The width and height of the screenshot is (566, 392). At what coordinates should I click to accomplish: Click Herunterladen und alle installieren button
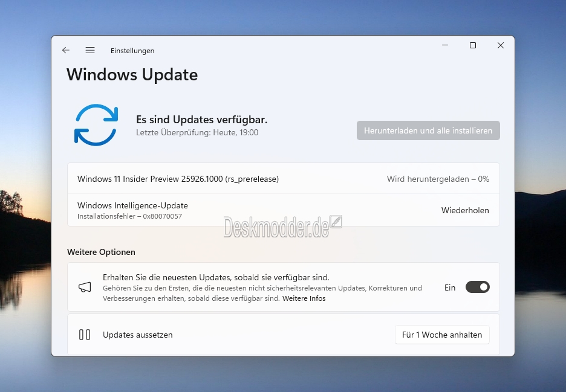tap(428, 130)
